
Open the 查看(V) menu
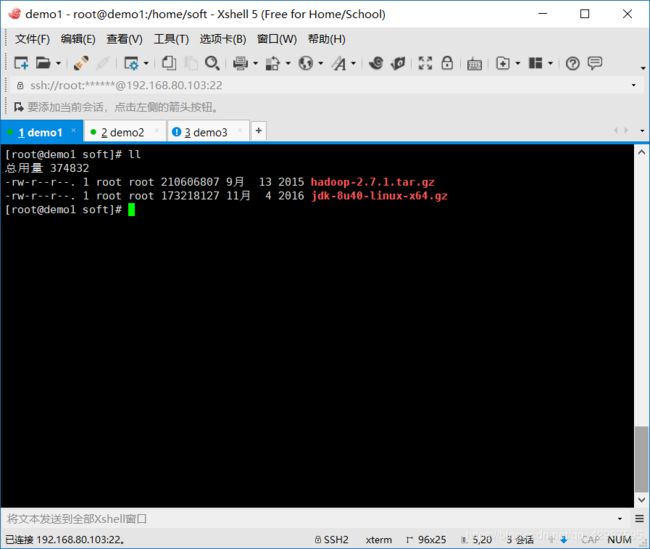124,39
